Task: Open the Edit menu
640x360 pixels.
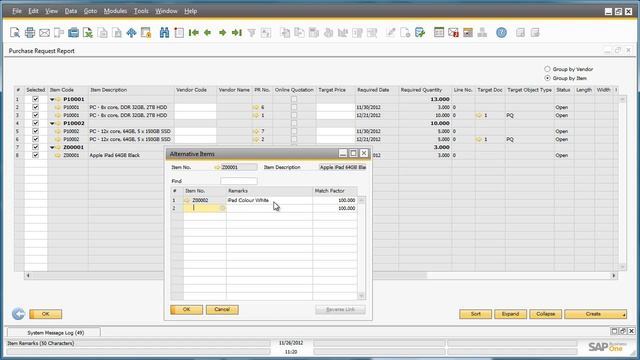Action: pyautogui.click(x=33, y=11)
